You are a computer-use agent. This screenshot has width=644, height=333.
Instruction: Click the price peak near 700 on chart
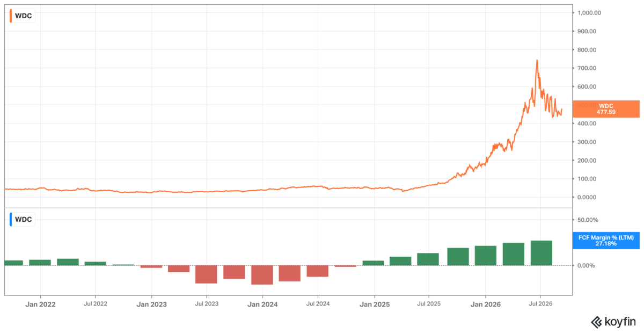pos(537,60)
